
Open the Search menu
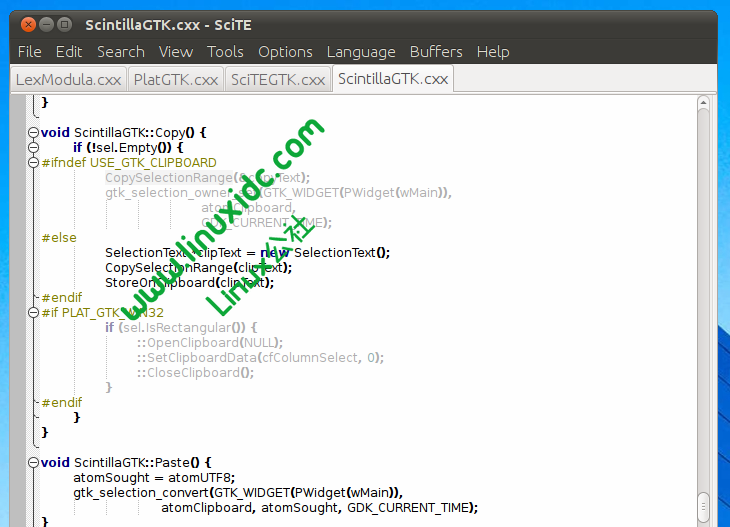point(121,52)
